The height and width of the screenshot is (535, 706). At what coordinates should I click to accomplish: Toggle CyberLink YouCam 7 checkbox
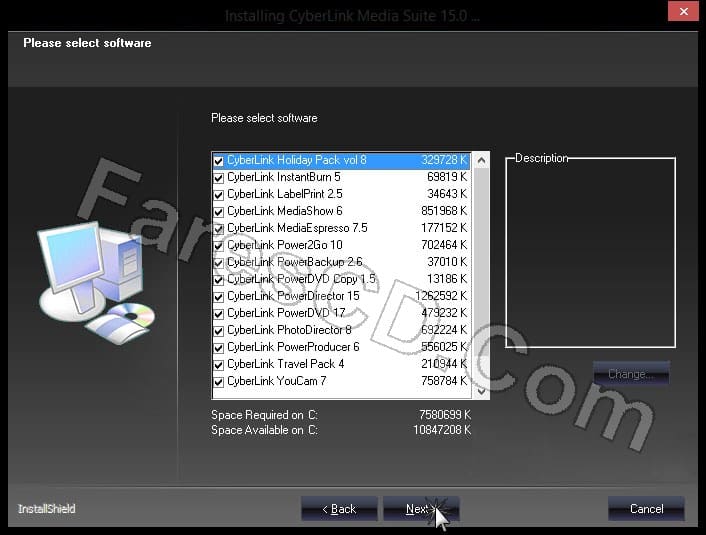click(x=218, y=382)
